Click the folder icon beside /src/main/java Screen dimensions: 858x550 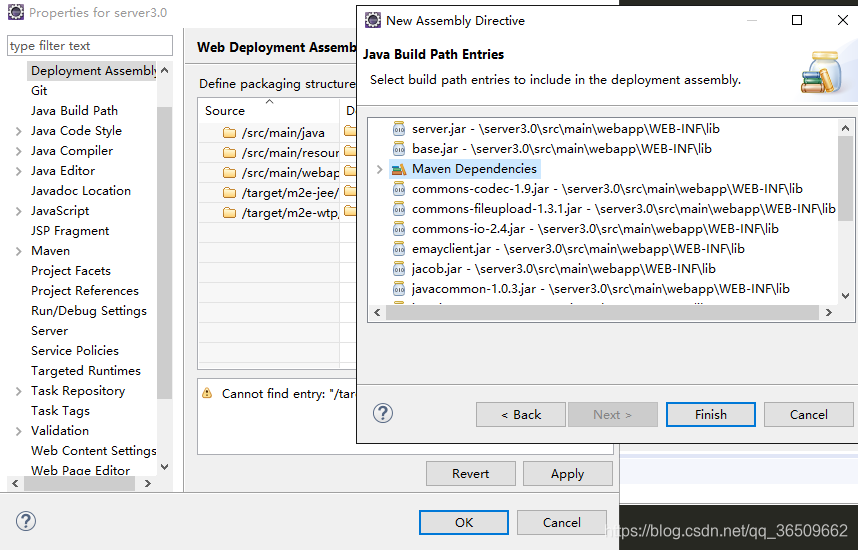click(229, 132)
